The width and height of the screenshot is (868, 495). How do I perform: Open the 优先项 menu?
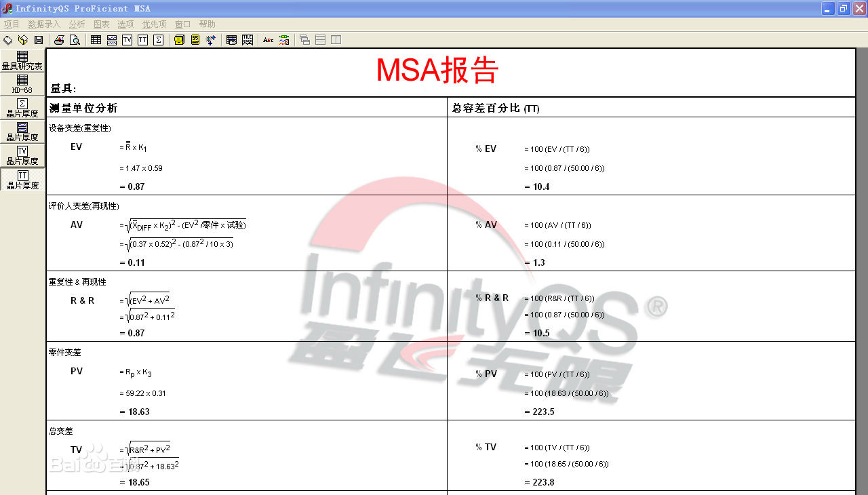pos(154,24)
